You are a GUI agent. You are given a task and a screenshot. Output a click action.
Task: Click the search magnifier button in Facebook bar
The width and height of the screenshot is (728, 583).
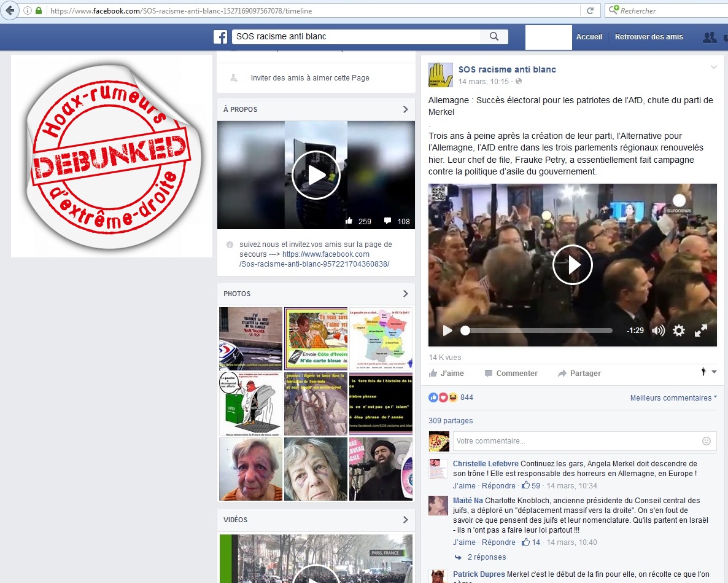click(494, 36)
